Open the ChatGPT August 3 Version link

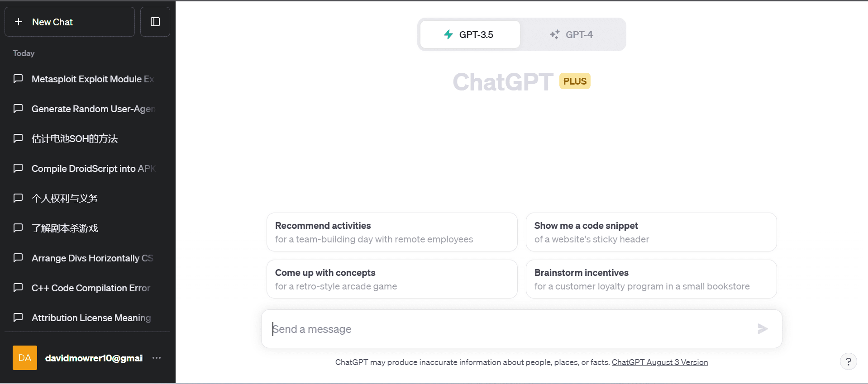coord(659,362)
